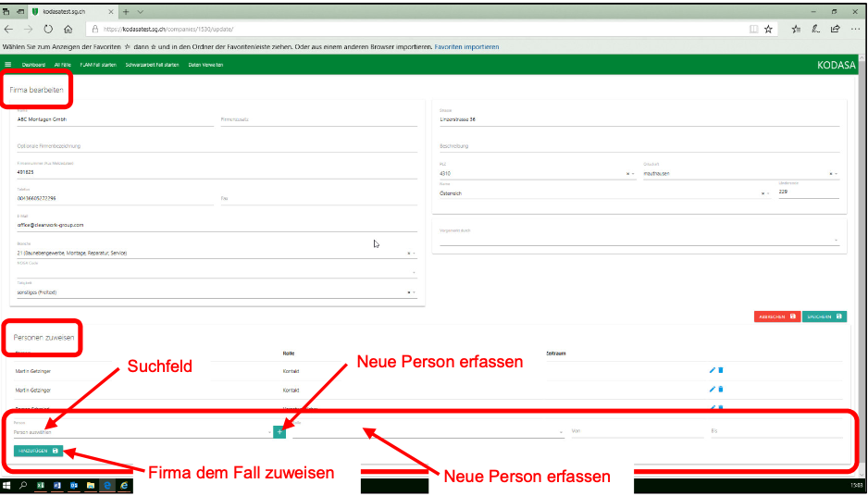The width and height of the screenshot is (868, 496).
Task: Click the red Abbrechen button
Action: pyautogui.click(x=776, y=316)
